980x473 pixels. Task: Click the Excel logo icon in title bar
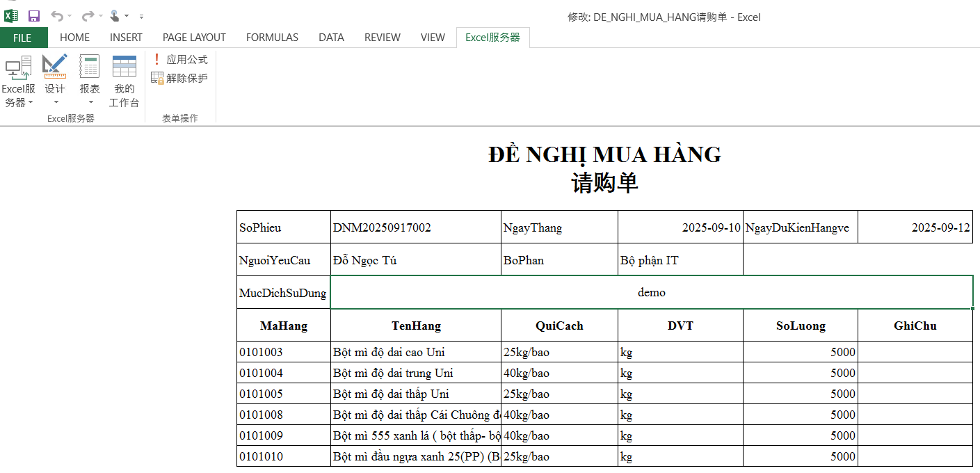(x=11, y=16)
